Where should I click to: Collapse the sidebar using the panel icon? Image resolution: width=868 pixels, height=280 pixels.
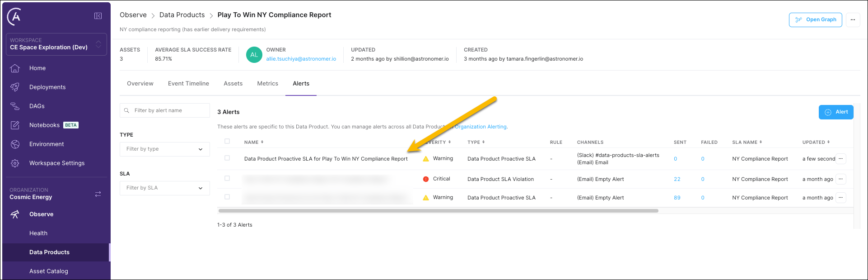point(98,16)
